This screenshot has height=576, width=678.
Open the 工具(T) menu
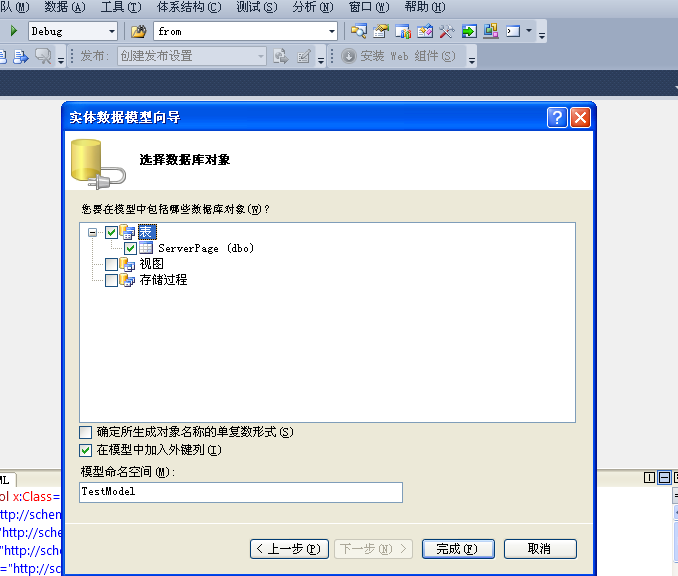click(x=121, y=7)
